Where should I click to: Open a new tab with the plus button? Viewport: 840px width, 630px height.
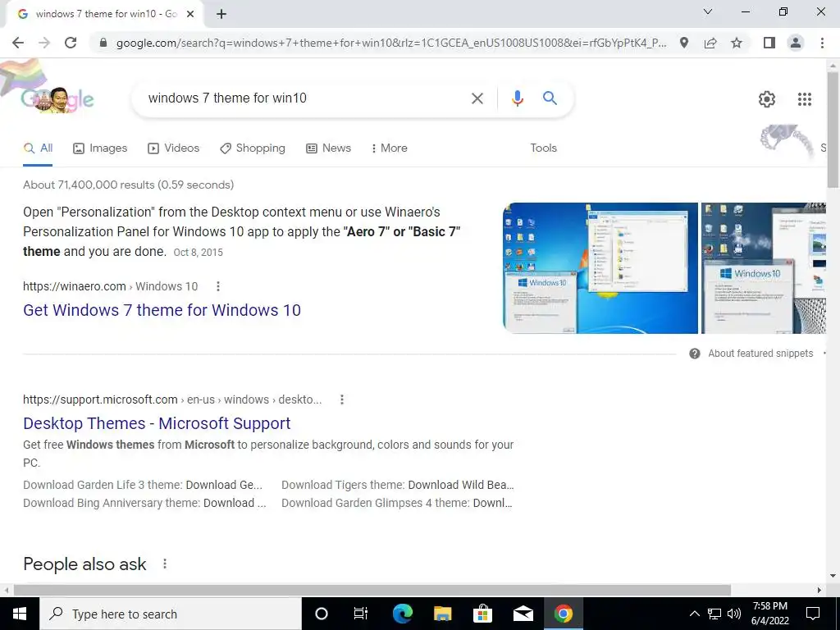tap(221, 14)
